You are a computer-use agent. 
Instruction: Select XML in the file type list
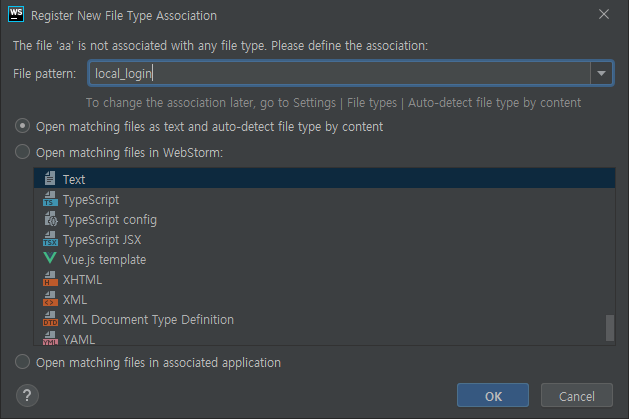click(324, 300)
